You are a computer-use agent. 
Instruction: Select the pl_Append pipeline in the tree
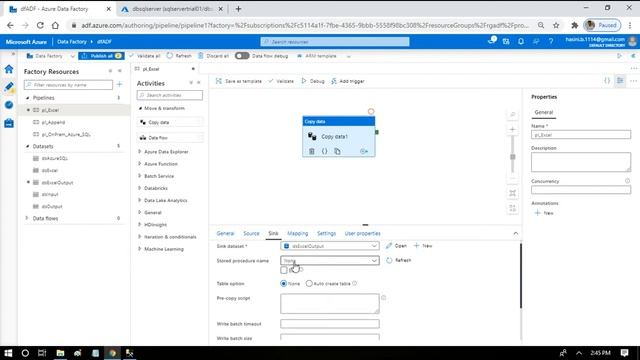coord(53,122)
